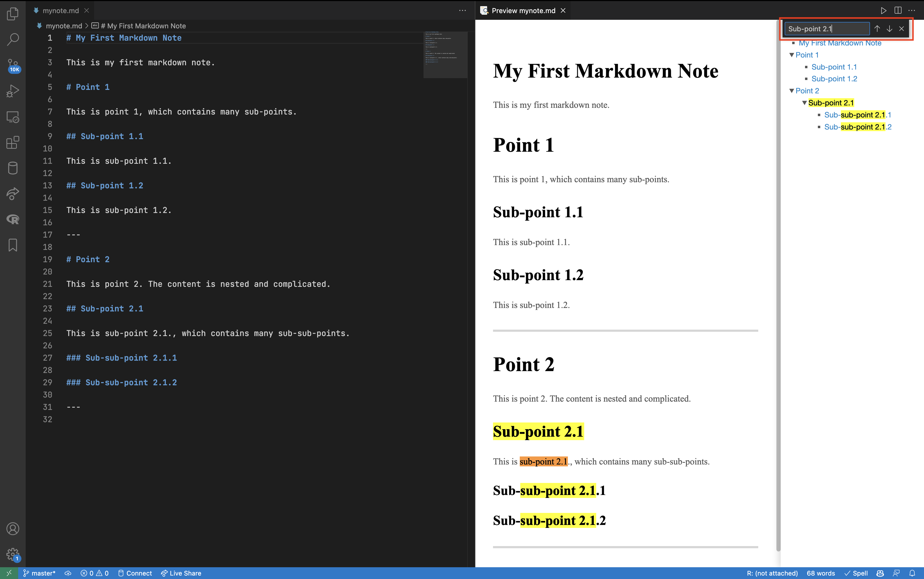Image resolution: width=924 pixels, height=579 pixels.
Task: Open the R extension view
Action: point(13,219)
